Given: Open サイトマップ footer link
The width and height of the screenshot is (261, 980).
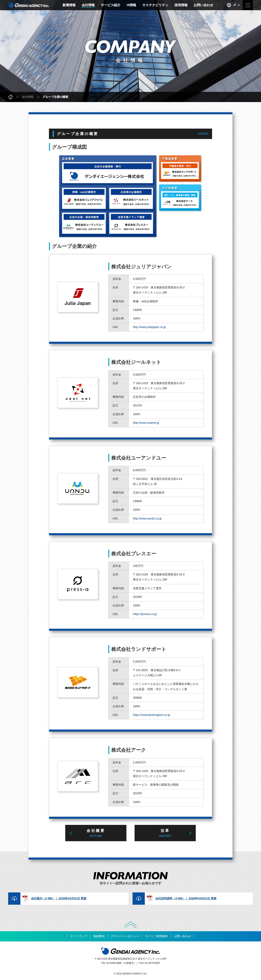Looking at the screenshot, I should pyautogui.click(x=79, y=936).
